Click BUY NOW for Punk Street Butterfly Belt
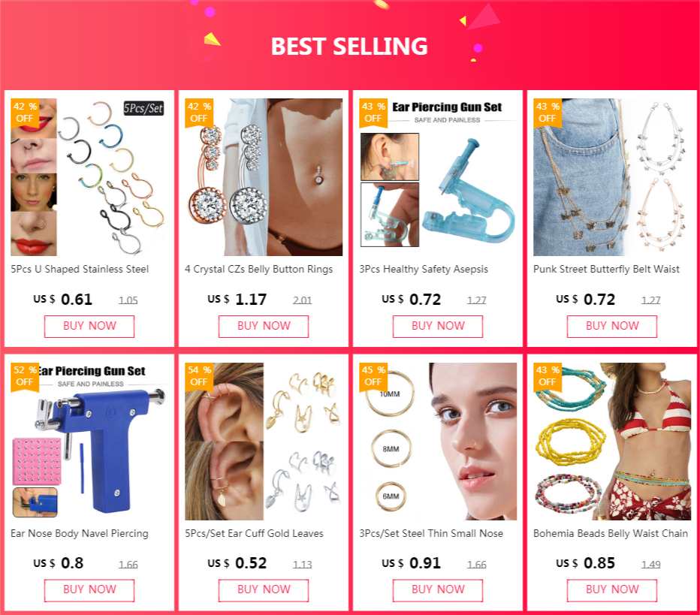This screenshot has height=615, width=700. [x=612, y=326]
